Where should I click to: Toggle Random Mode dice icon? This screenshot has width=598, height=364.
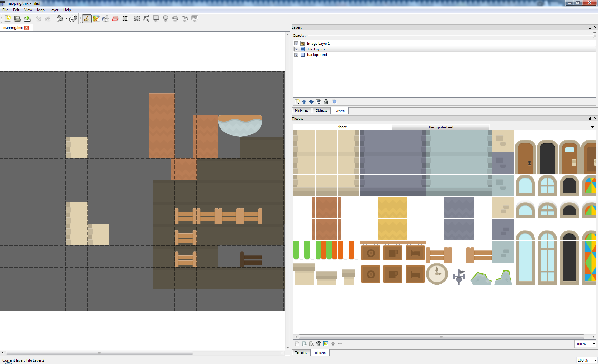tap(73, 19)
